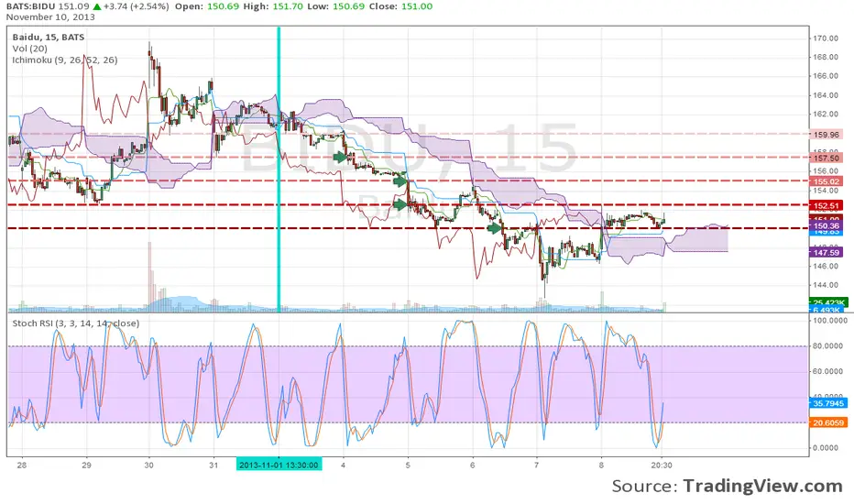
Task: Click the 20:30 time axis label
Action: coord(662,465)
